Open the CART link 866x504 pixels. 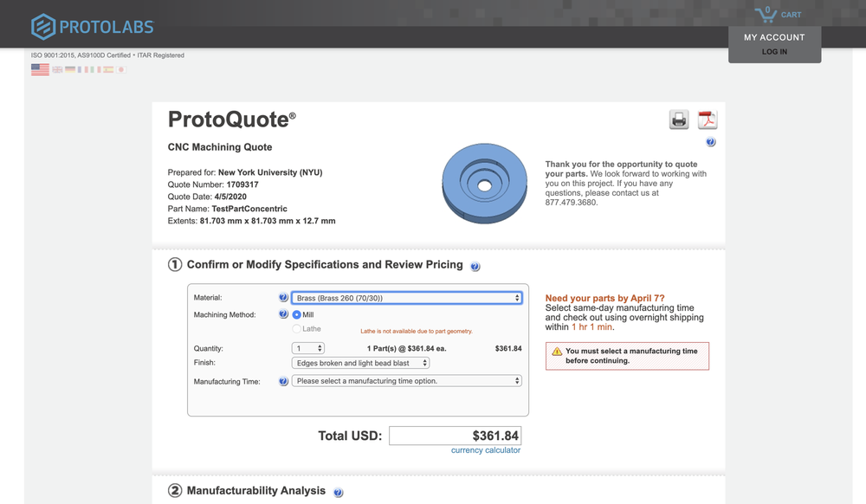(791, 15)
